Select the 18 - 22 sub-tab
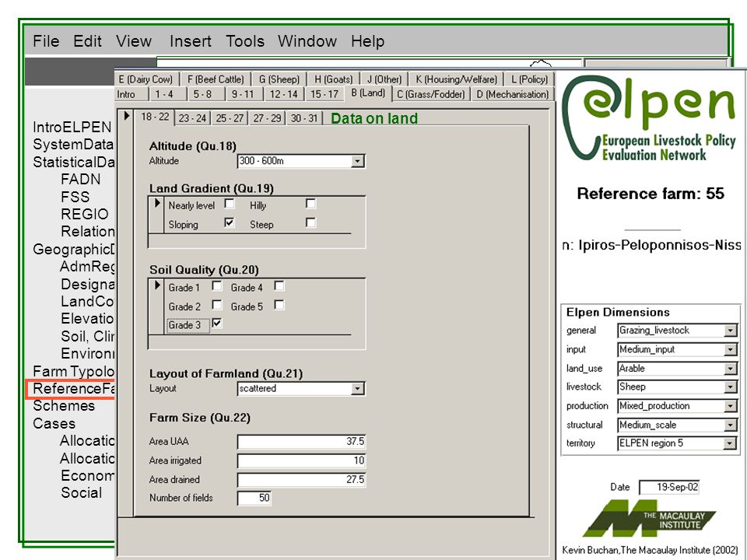The image size is (747, 560). coord(155,117)
